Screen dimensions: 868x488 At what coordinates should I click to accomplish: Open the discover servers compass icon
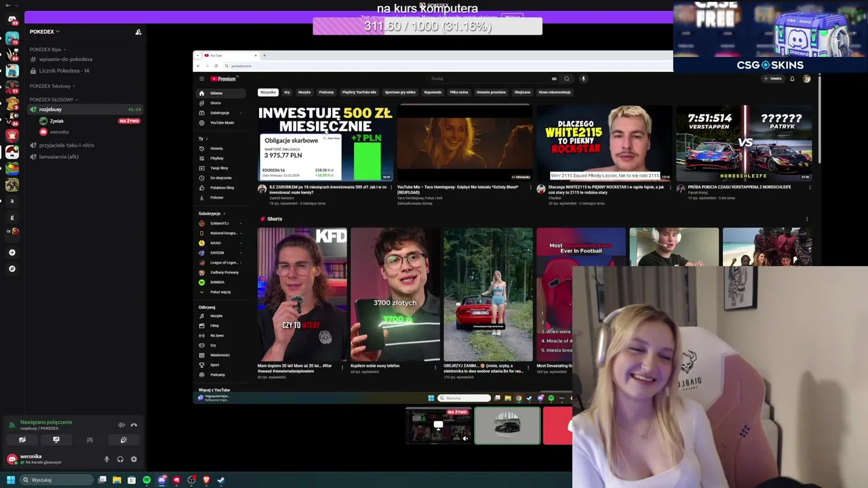point(12,268)
